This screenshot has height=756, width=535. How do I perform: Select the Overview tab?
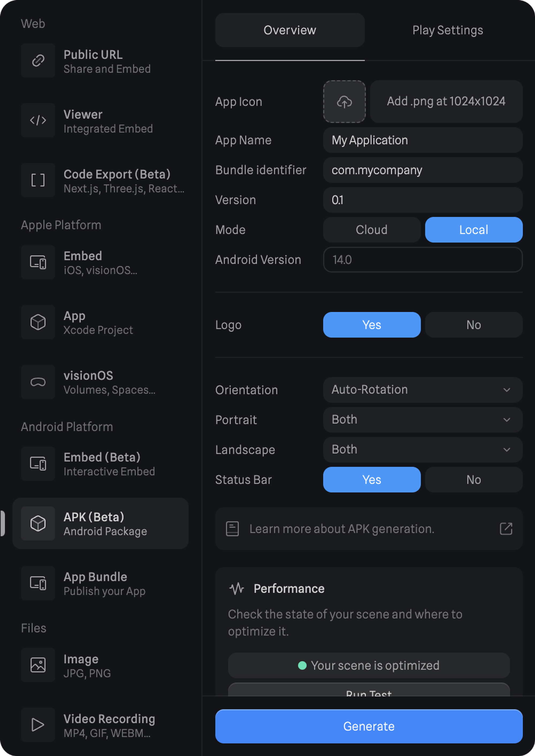pos(290,30)
